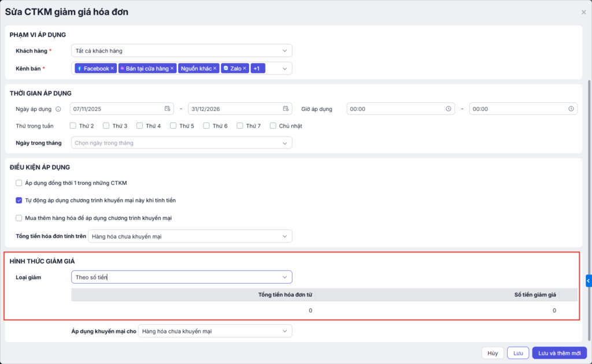Screen dimensions: 592x364
Task: Open the end date calendar picker icon
Action: (286, 109)
